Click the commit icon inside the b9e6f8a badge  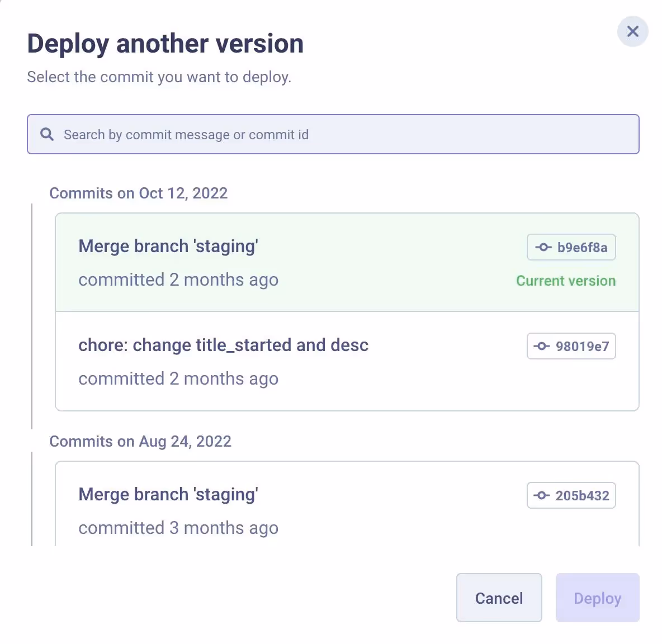click(x=543, y=247)
